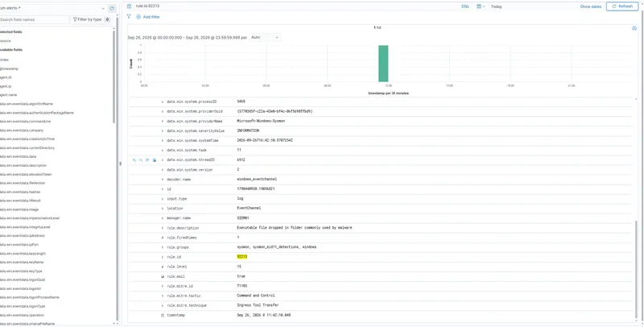Click the refresh icon next to the index pattern
The height and width of the screenshot is (327, 644).
point(112,9)
